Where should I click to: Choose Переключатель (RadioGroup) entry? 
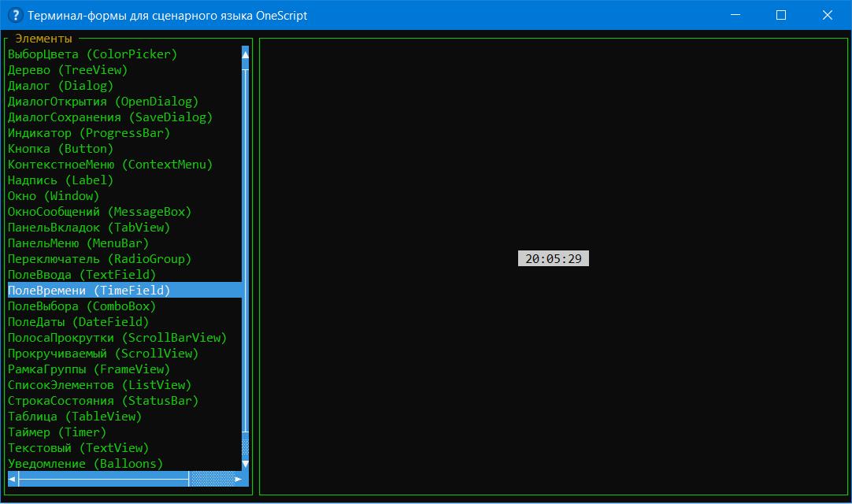click(x=99, y=259)
